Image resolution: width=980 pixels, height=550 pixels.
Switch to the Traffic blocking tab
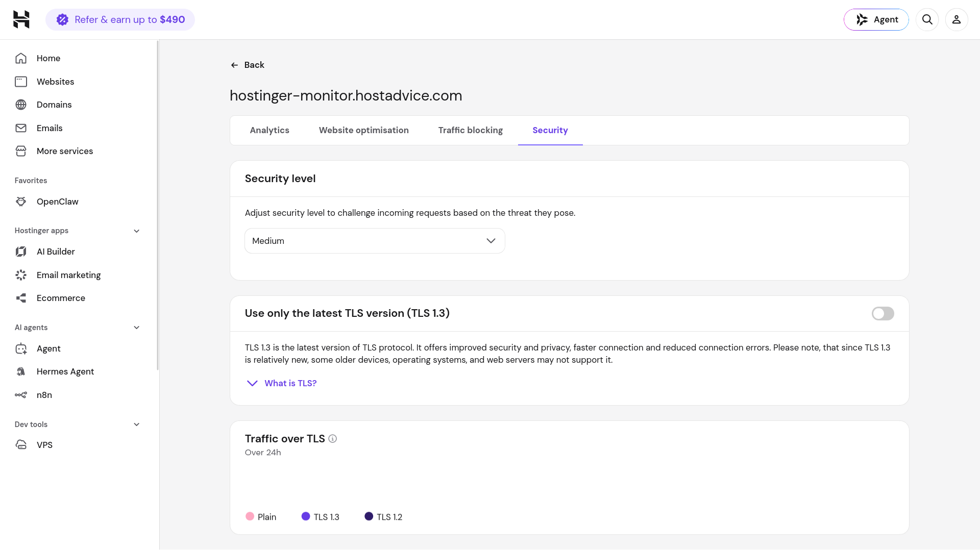pos(470,130)
